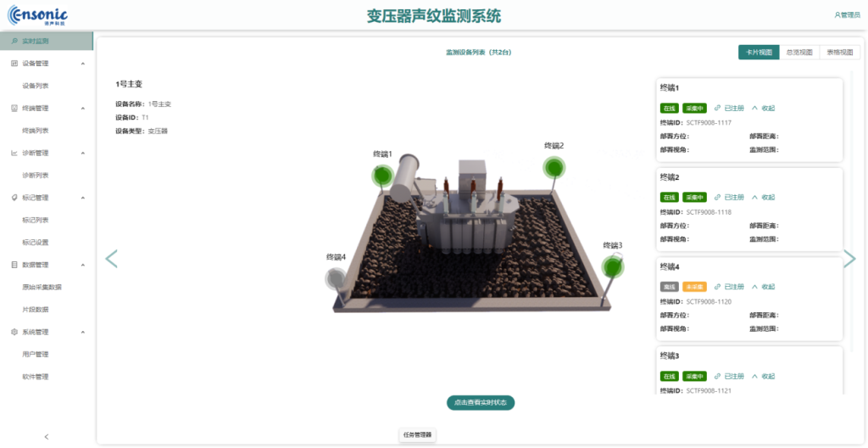Go to previous device with left arrow

[x=111, y=259]
